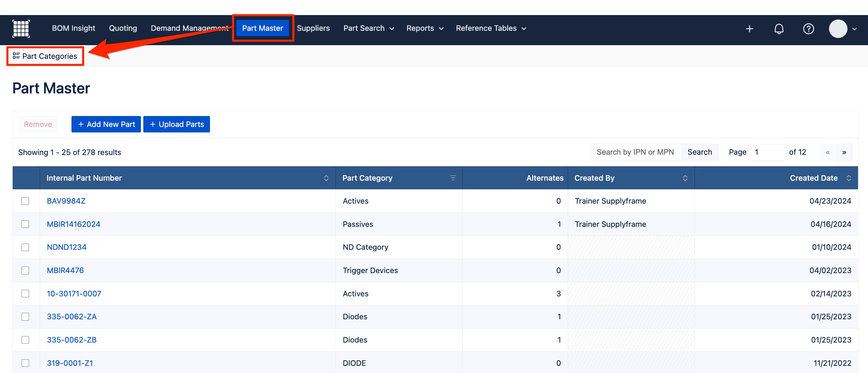Open part link 10-30171-0007
868x373 pixels.
pyautogui.click(x=74, y=294)
